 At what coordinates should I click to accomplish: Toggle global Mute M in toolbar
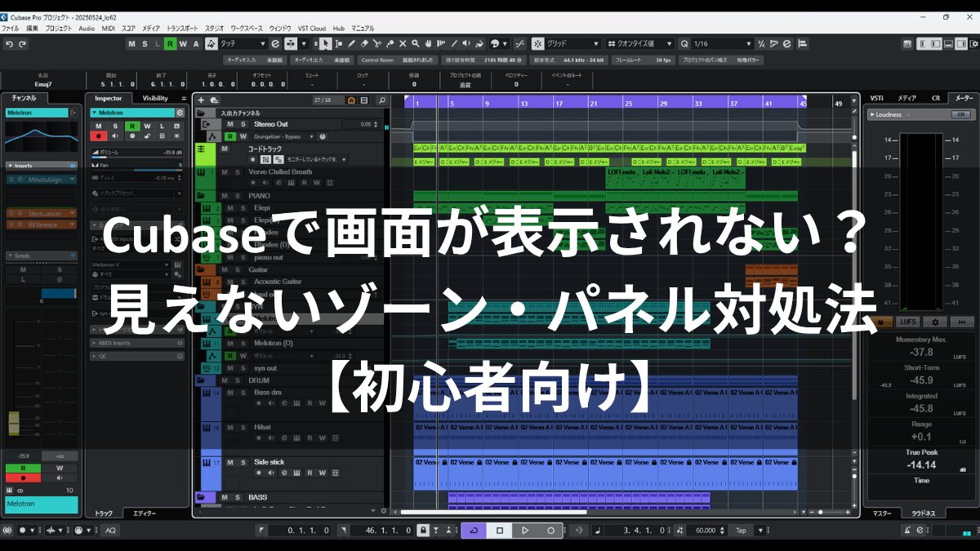(131, 43)
